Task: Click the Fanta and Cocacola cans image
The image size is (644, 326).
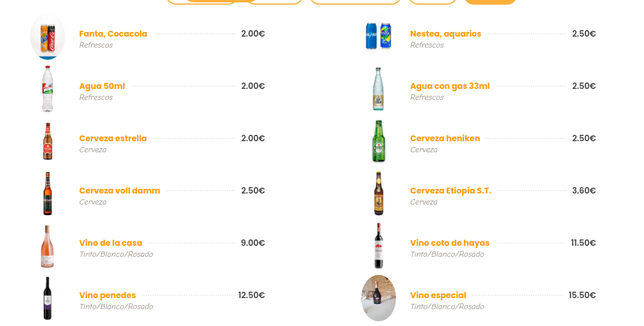Action: tap(48, 36)
